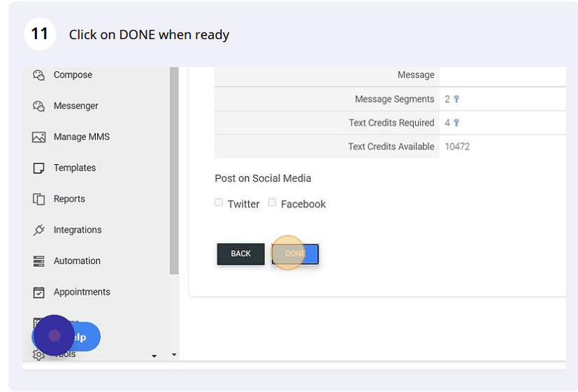This screenshot has height=392, width=578.
Task: Click the sidebar scrollbar down arrow
Action: pos(174,355)
